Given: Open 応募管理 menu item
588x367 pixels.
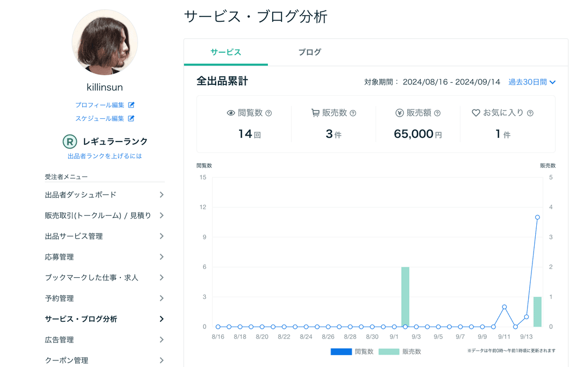Looking at the screenshot, I should [105, 257].
